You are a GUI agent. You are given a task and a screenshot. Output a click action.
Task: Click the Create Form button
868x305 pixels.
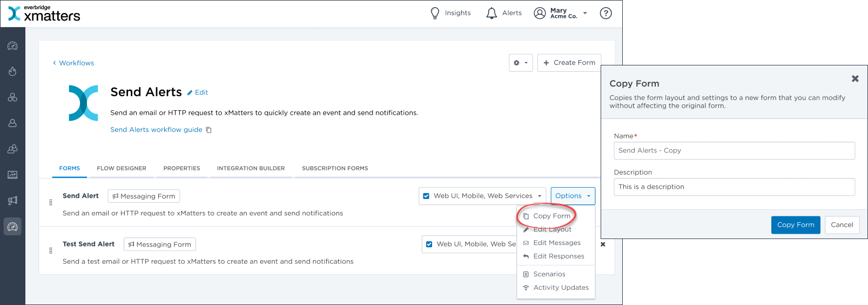(x=569, y=63)
